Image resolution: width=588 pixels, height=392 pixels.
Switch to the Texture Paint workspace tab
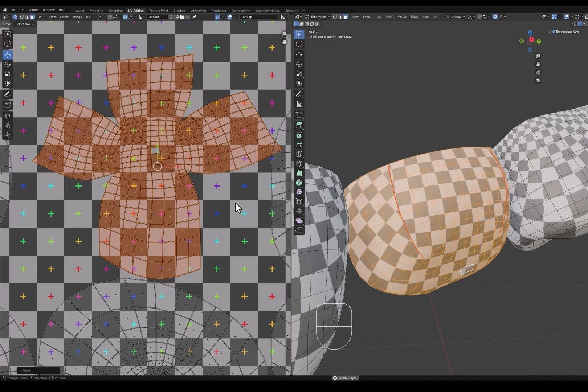coord(158,11)
